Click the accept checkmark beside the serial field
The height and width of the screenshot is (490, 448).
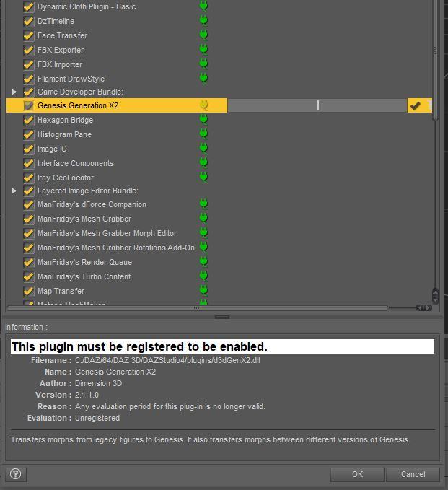pyautogui.click(x=416, y=105)
